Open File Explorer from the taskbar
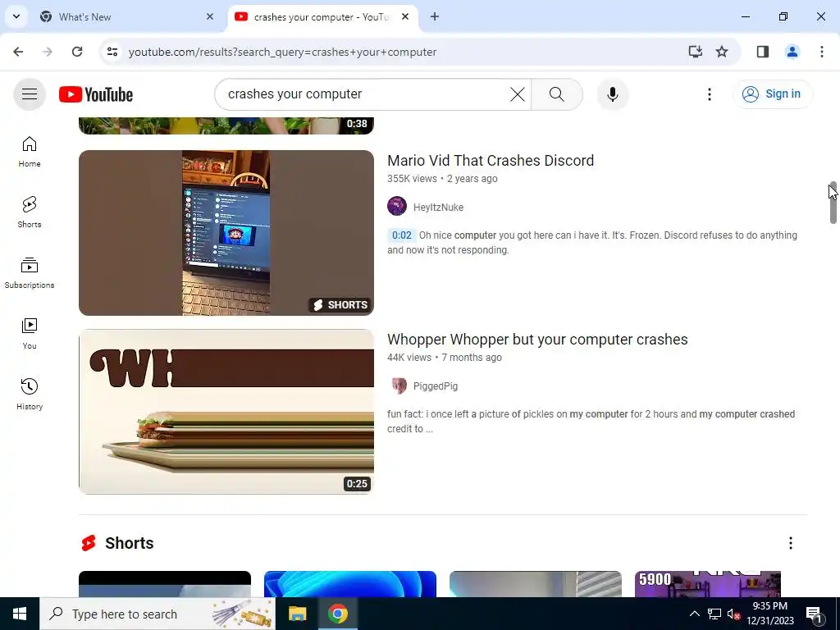840x630 pixels. [297, 614]
